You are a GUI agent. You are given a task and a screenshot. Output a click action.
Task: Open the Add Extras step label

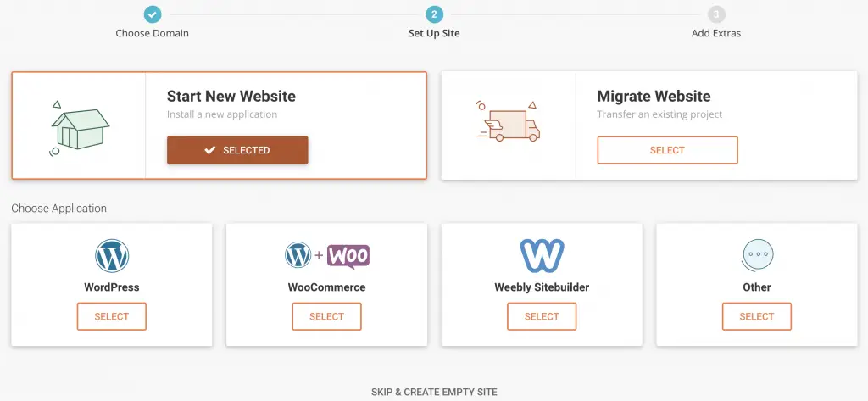point(716,34)
